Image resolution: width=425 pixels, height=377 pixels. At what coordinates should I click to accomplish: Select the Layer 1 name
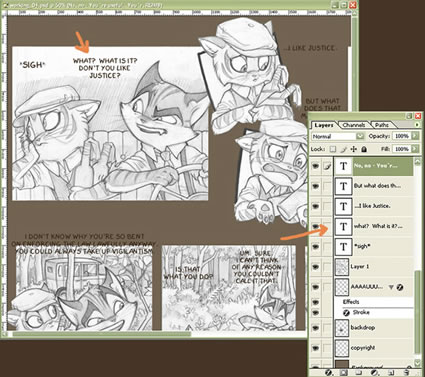(x=360, y=266)
